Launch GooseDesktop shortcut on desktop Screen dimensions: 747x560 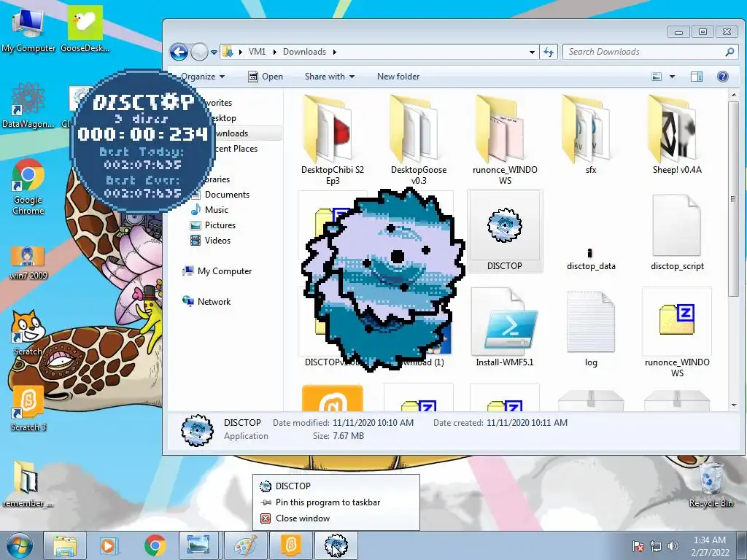pyautogui.click(x=85, y=28)
